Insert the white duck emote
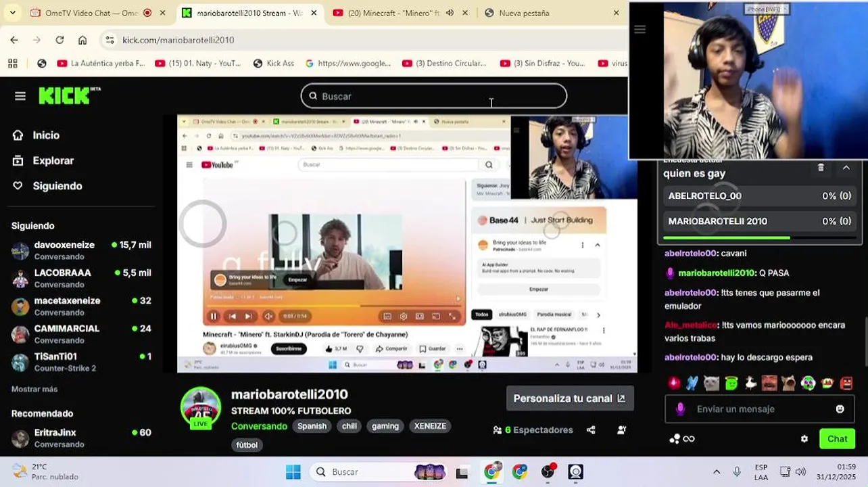The image size is (868, 487). coord(750,384)
